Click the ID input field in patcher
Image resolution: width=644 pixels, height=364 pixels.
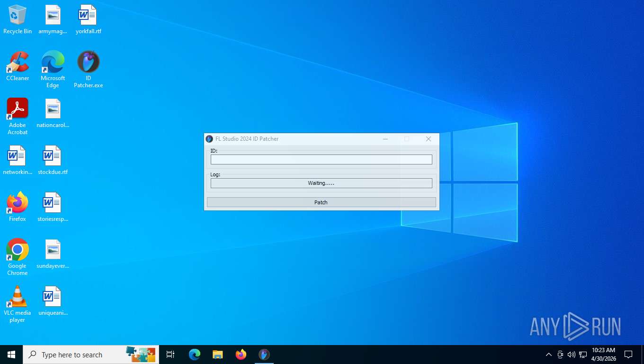[x=321, y=160]
